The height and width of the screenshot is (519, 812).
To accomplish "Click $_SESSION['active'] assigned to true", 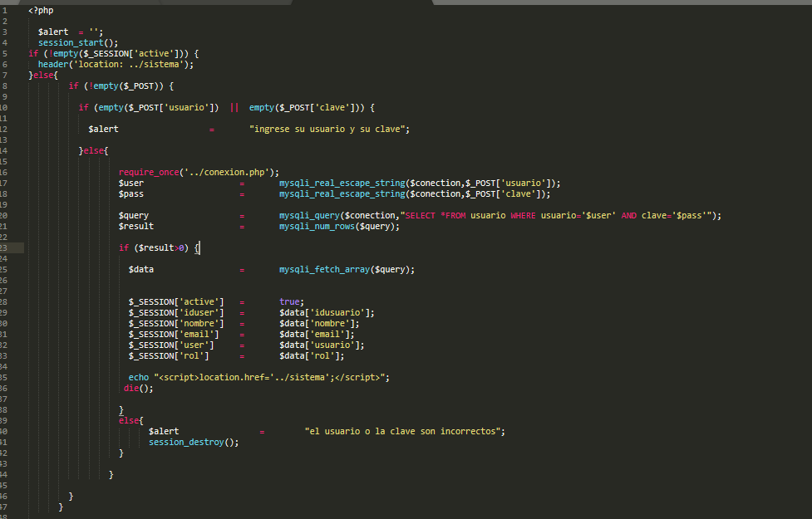I will click(x=176, y=302).
